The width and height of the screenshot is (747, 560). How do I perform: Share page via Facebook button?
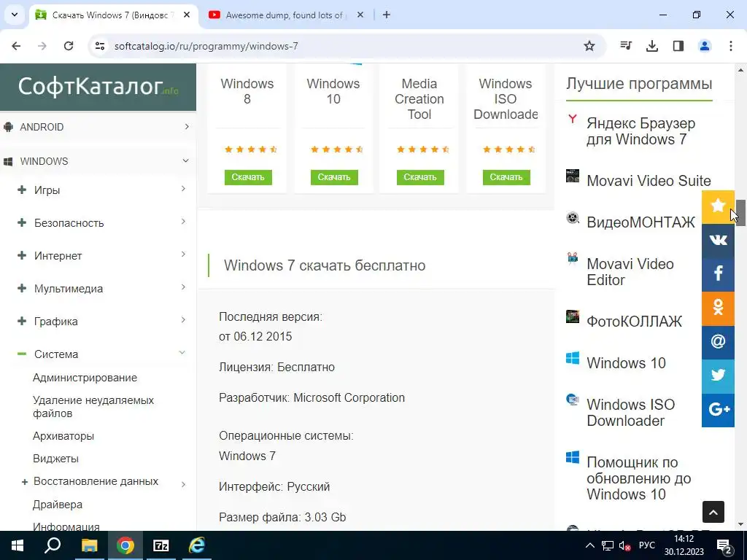point(718,274)
